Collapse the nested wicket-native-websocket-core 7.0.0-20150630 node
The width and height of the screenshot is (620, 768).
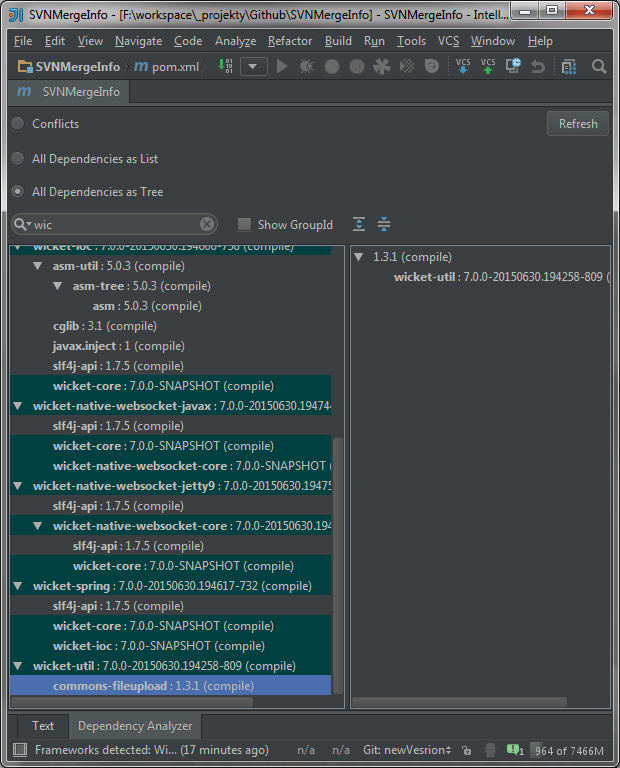pyautogui.click(x=38, y=526)
